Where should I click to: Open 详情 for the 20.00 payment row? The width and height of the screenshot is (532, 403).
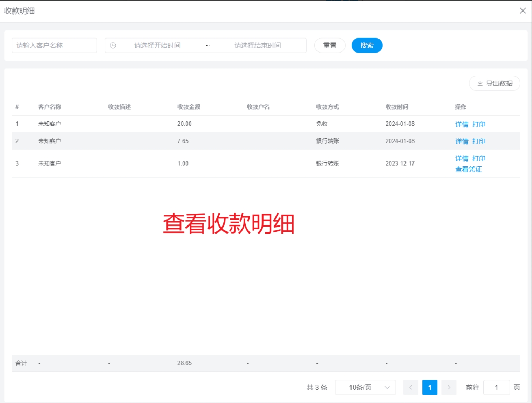[462, 124]
